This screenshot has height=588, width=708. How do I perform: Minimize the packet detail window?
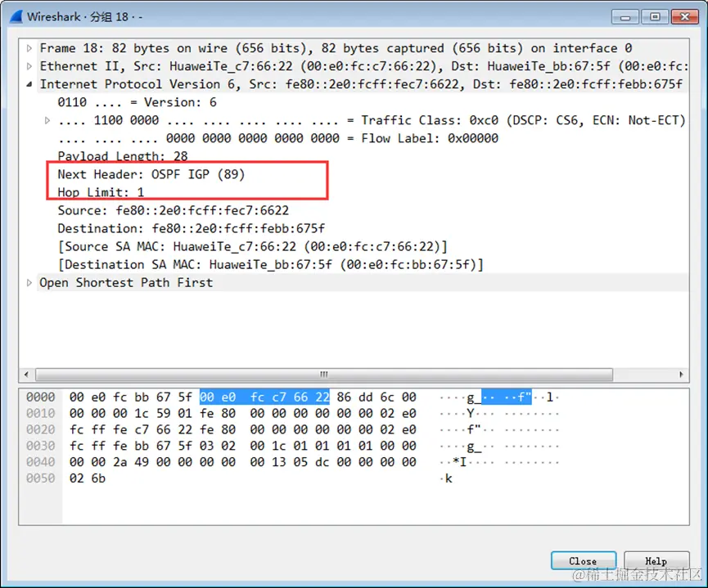point(625,17)
